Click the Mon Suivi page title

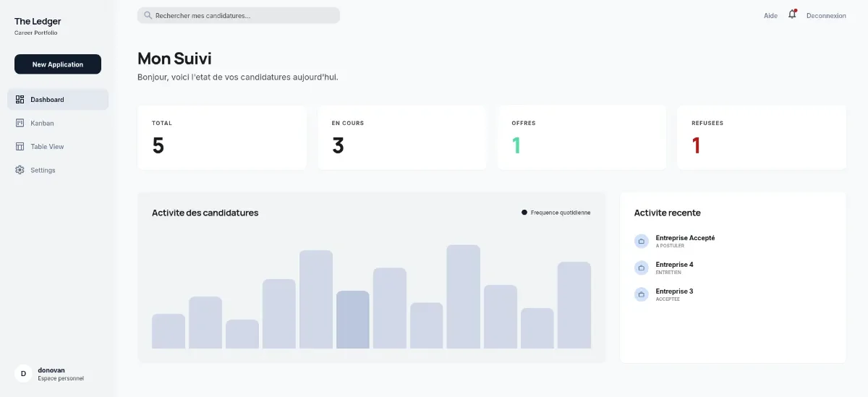click(174, 59)
